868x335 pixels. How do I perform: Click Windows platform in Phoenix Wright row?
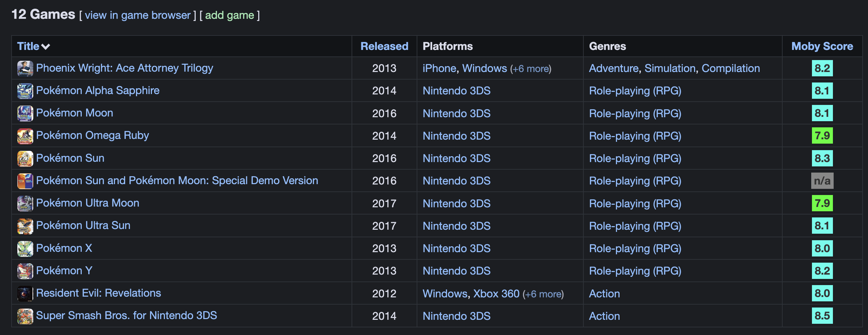[485, 68]
